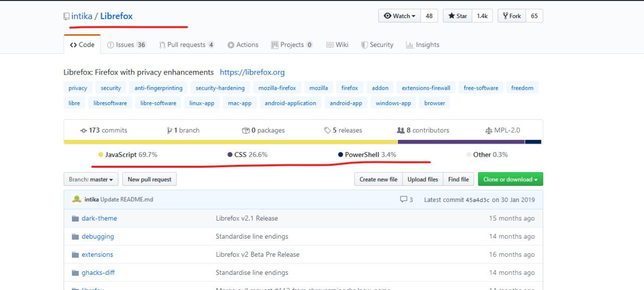This screenshot has width=644, height=290.
Task: Click the Create new file button
Action: (x=378, y=179)
